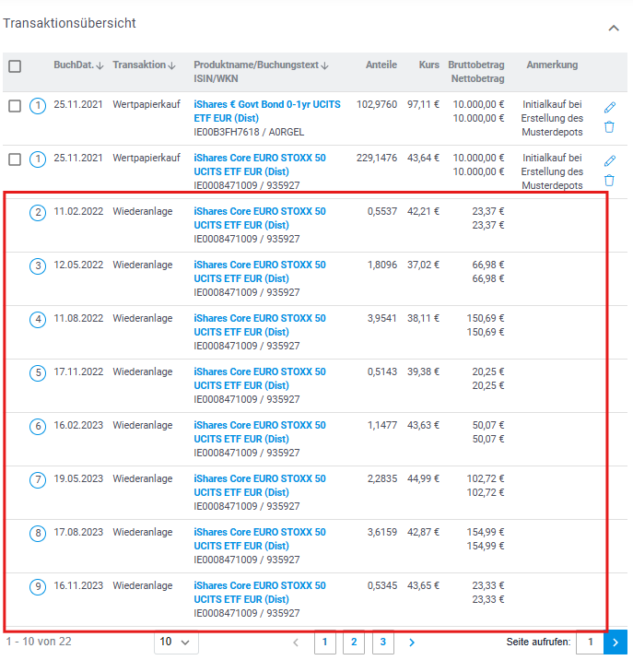Open the rows-per-page dropdown showing 10

click(x=176, y=642)
